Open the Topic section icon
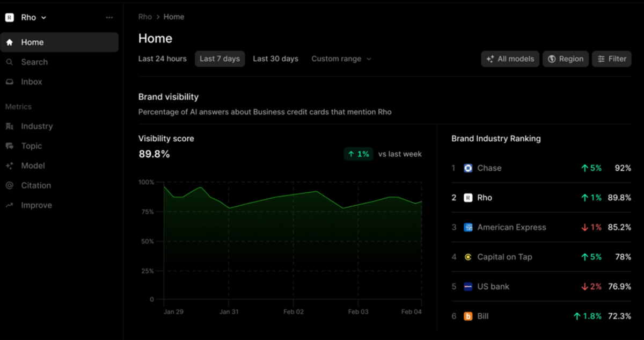Image resolution: width=644 pixels, height=340 pixels. click(11, 146)
